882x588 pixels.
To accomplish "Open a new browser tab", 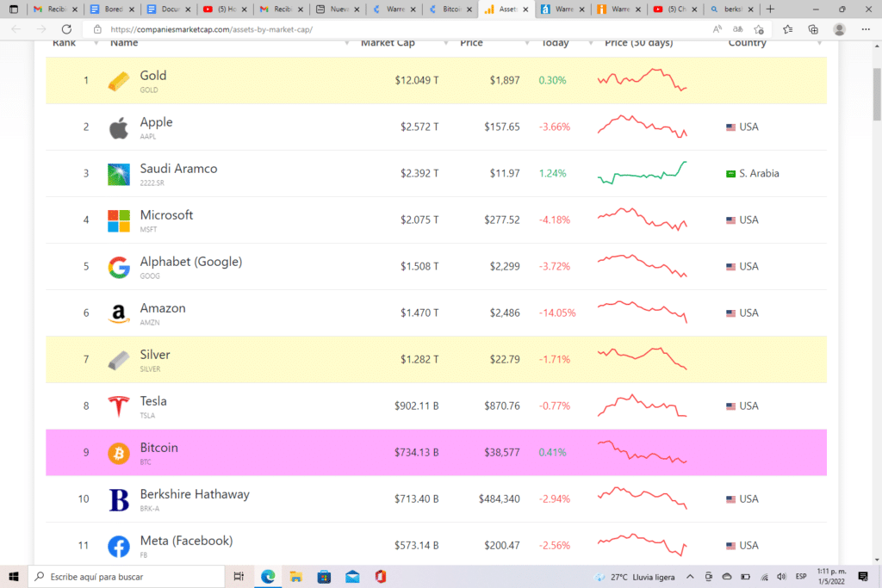I will pos(770,9).
